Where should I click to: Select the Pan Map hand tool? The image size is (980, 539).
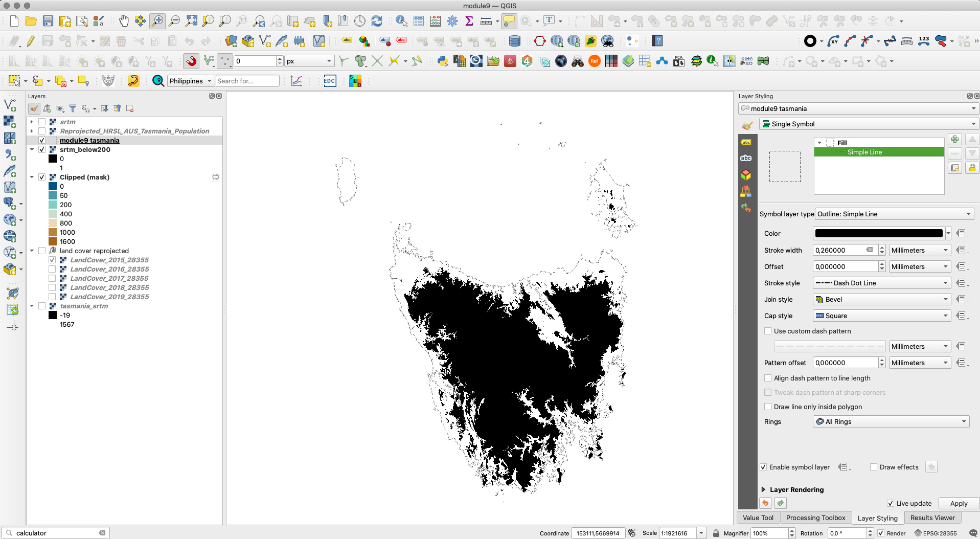(x=124, y=21)
